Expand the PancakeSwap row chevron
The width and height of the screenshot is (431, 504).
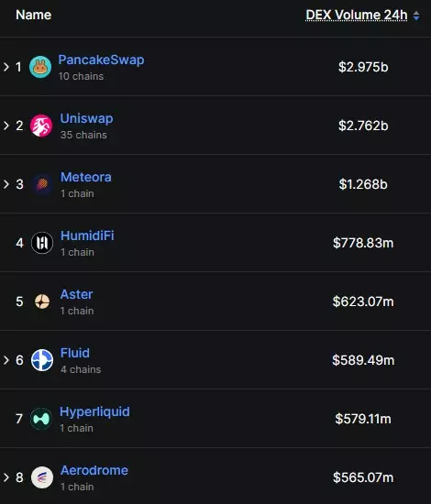pyautogui.click(x=6, y=67)
